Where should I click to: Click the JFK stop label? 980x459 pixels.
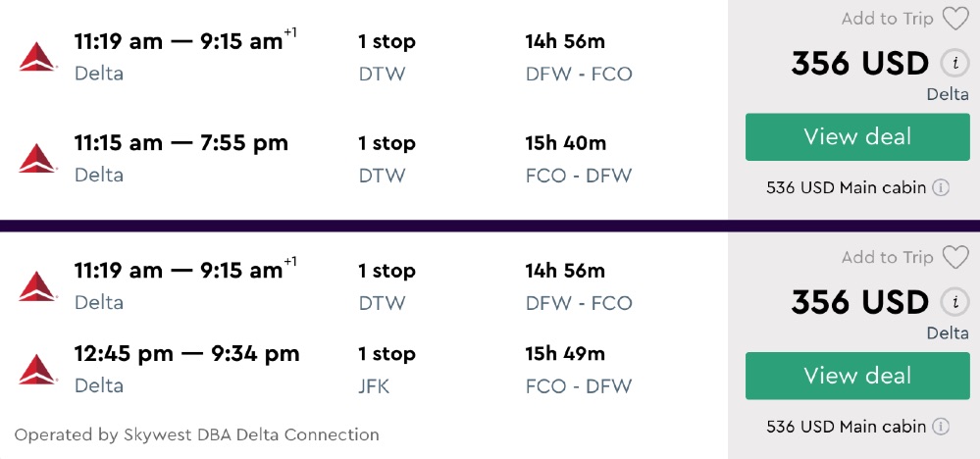pos(374,386)
